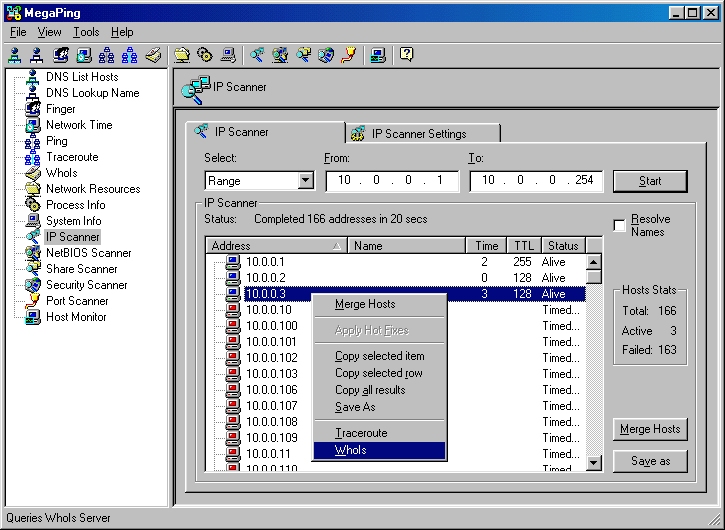Open WhoIs via the toolbar icon
The height and width of the screenshot is (530, 725).
point(153,55)
